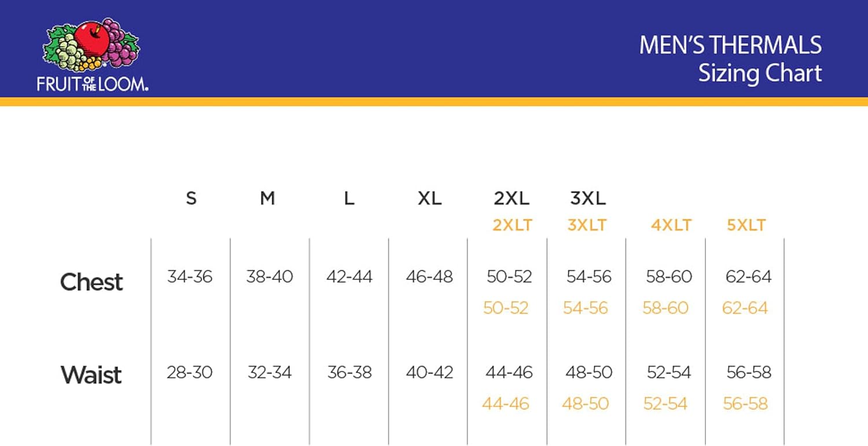Click the chest measurement 34-36
The width and height of the screenshot is (868, 446).
pos(190,277)
